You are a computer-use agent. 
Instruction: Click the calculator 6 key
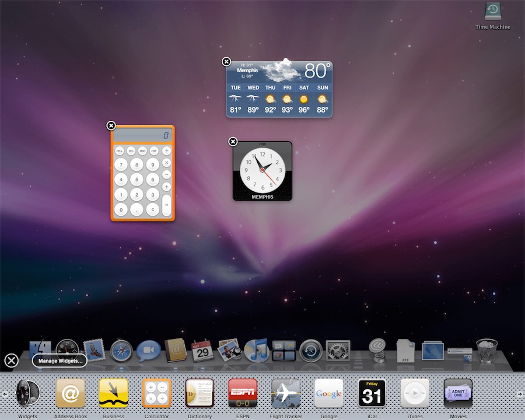153,180
